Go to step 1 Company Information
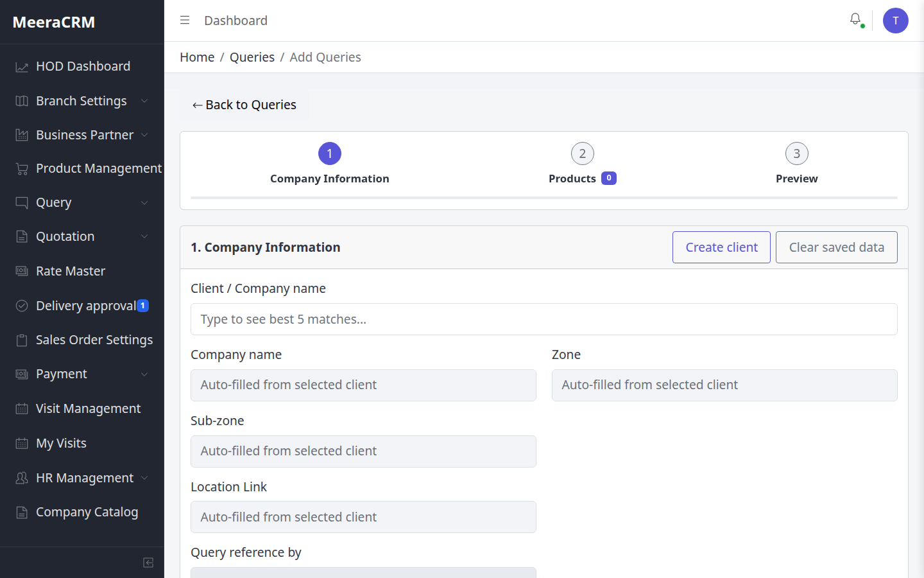 point(330,164)
